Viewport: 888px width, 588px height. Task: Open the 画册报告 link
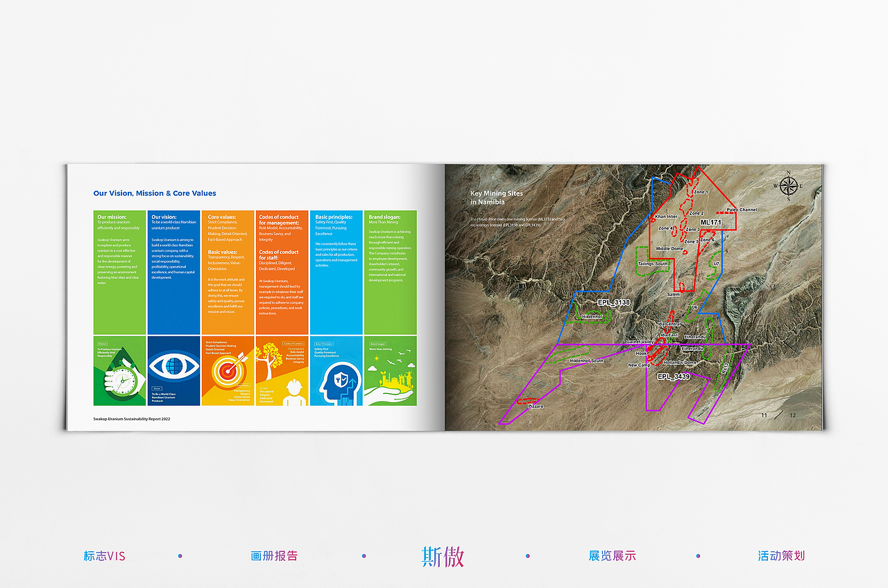pos(274,556)
